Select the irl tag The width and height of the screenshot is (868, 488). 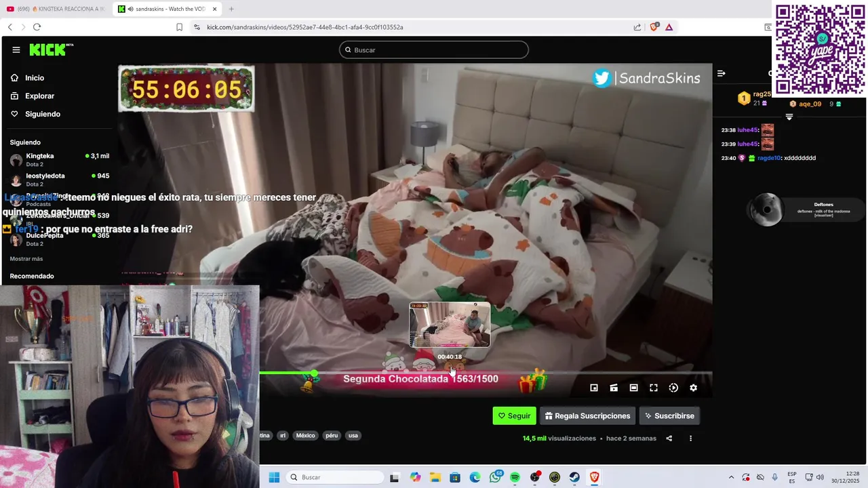(x=283, y=436)
